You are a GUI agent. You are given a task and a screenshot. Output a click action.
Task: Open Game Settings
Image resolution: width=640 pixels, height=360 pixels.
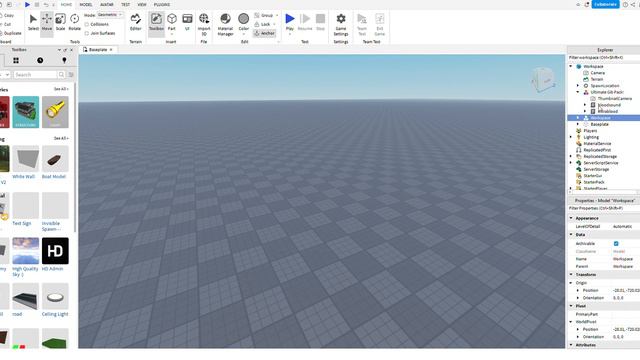[x=341, y=24]
